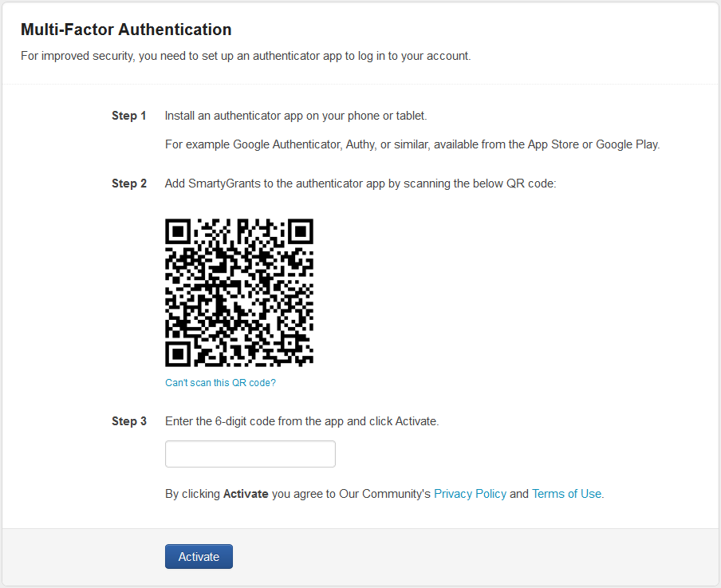Viewport: 721px width, 588px height.
Task: Click the Multi-Factor Authentication heading
Action: 126,30
